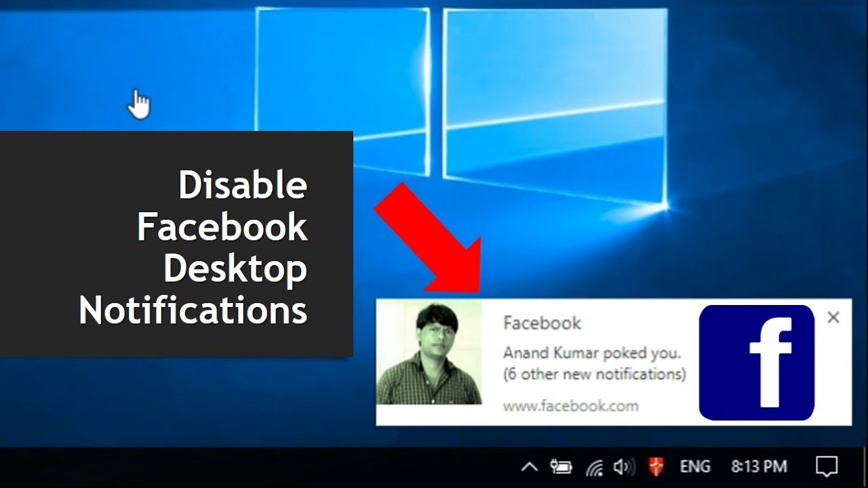Dismiss the Facebook notification with X

point(833,317)
